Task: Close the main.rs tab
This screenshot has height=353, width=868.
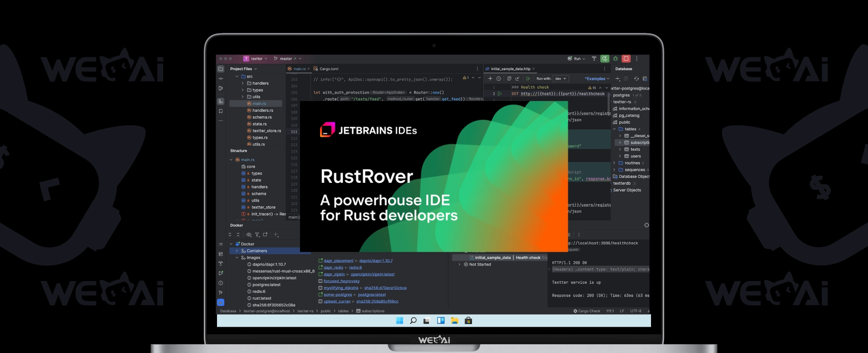Action: (309, 69)
